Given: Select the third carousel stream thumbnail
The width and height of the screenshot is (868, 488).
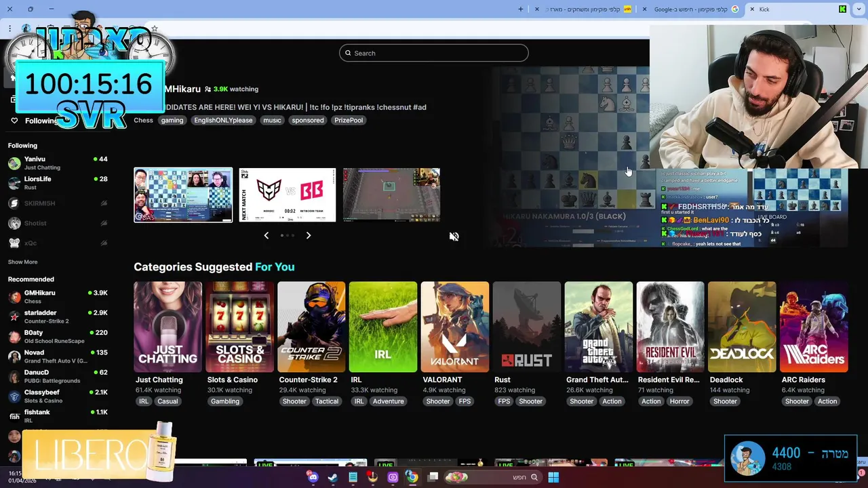Looking at the screenshot, I should coord(391,195).
